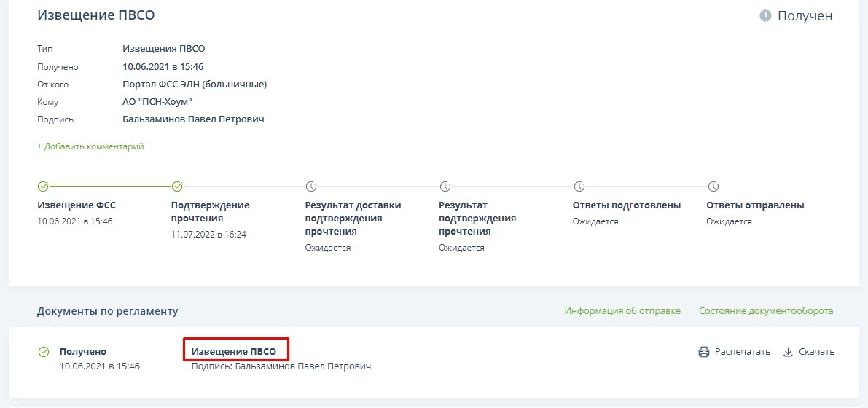The height and width of the screenshot is (408, 868).
Task: Click the recipient АО "ПСН-Хоум"
Action: (x=157, y=102)
